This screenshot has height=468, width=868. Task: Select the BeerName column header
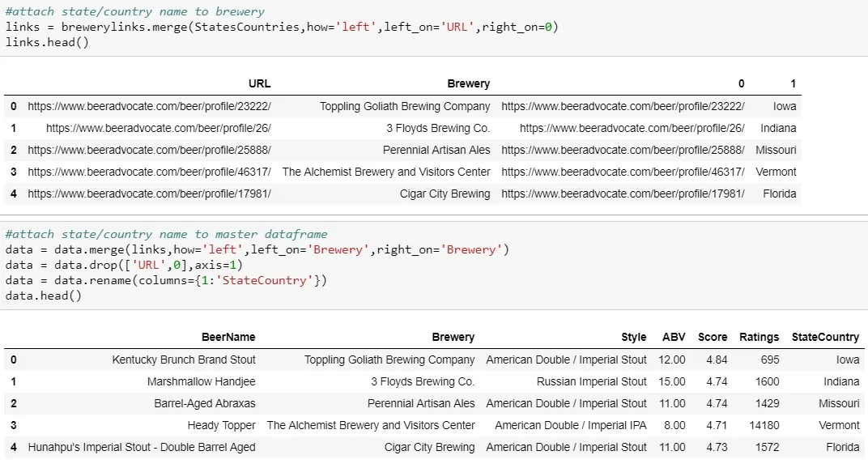(228, 337)
